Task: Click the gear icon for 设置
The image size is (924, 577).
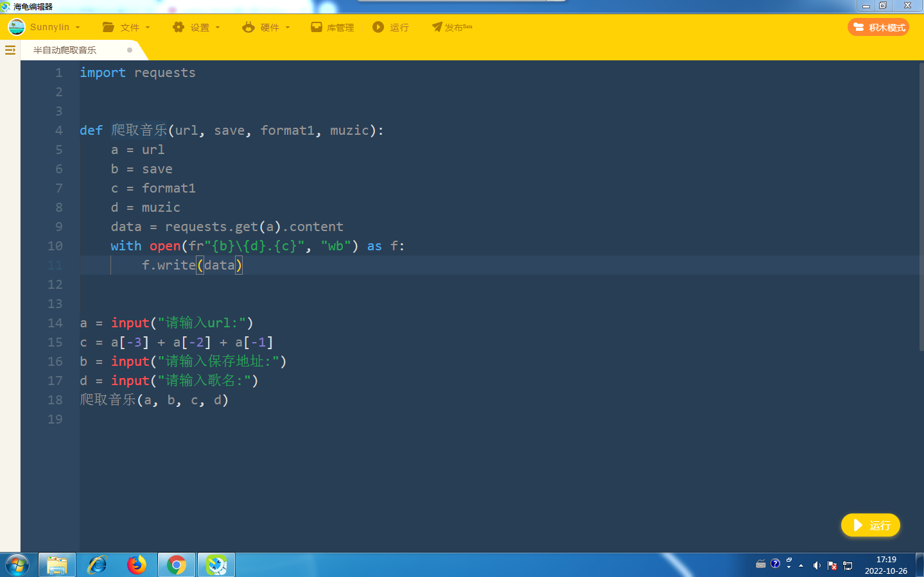Action: point(179,27)
